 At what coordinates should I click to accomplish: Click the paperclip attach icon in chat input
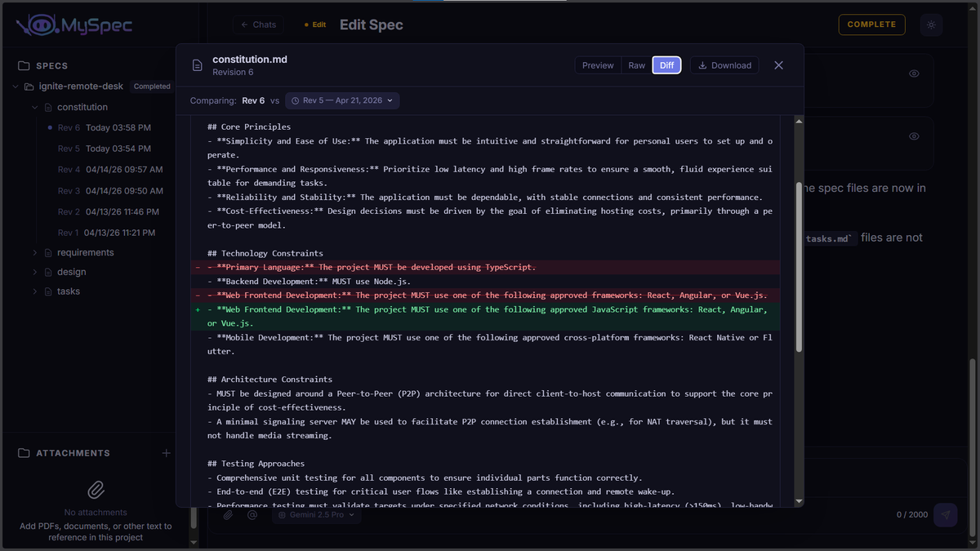229,515
